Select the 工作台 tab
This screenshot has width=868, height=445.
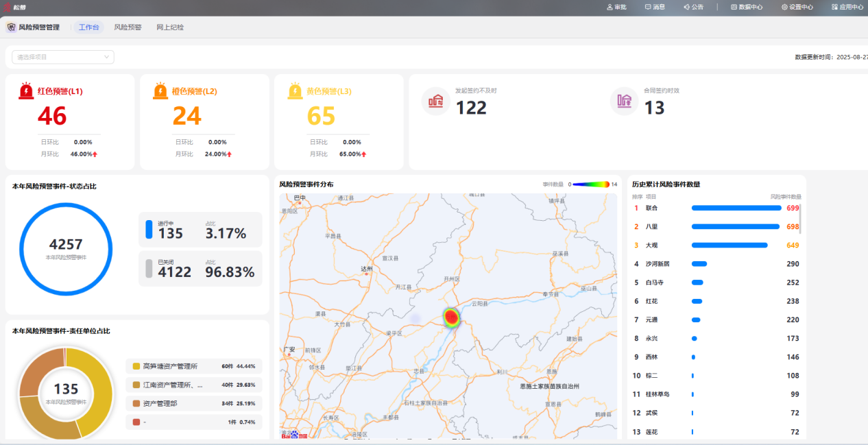pyautogui.click(x=88, y=27)
